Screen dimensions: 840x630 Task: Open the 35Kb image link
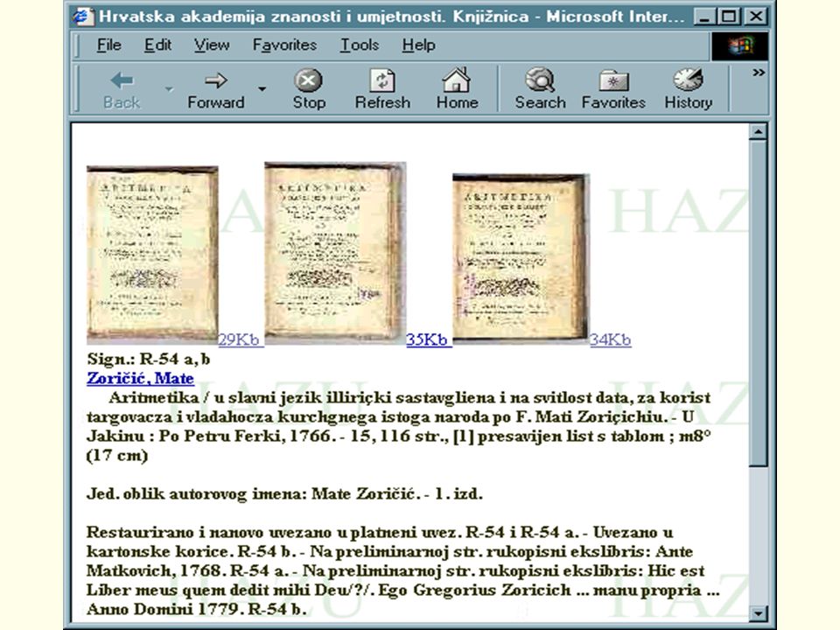427,339
